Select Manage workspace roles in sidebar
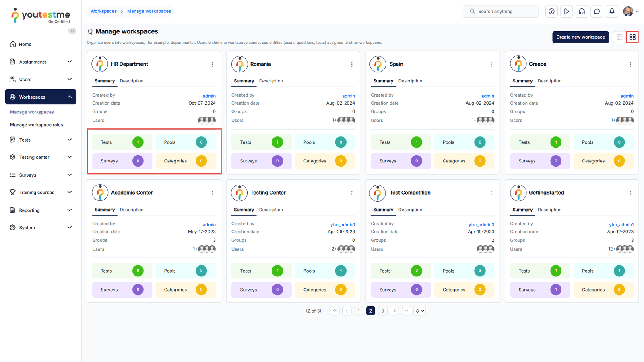The height and width of the screenshot is (362, 644). point(36,125)
